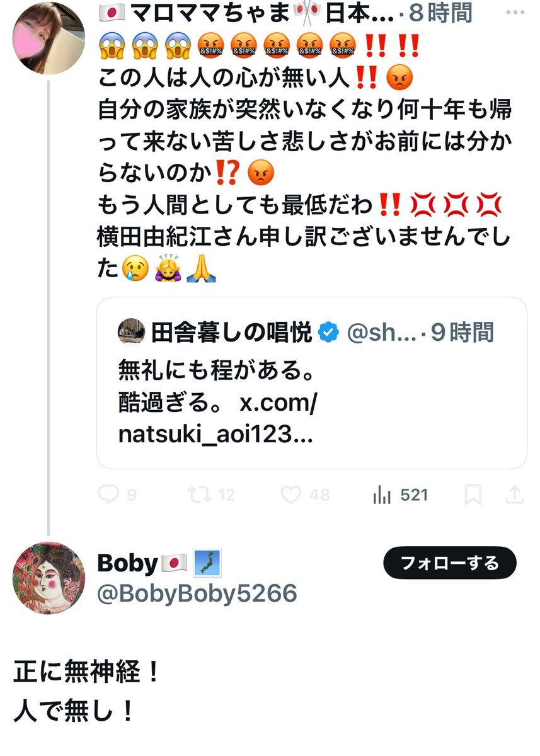540x756 pixels.
Task: Repost the tweet with 12 reposts
Action: coord(199,495)
